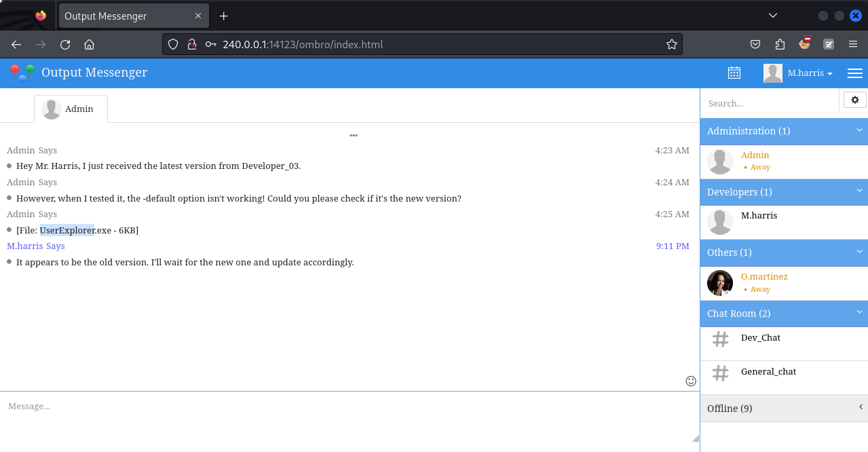Viewport: 868px width, 452px height.
Task: Reload the page with the refresh icon
Action: [x=65, y=45]
